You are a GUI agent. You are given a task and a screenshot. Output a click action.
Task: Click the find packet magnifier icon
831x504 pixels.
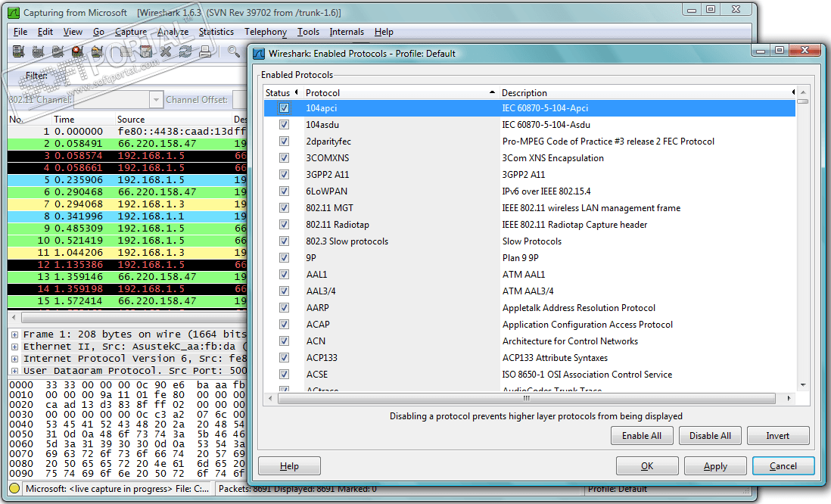pyautogui.click(x=234, y=51)
